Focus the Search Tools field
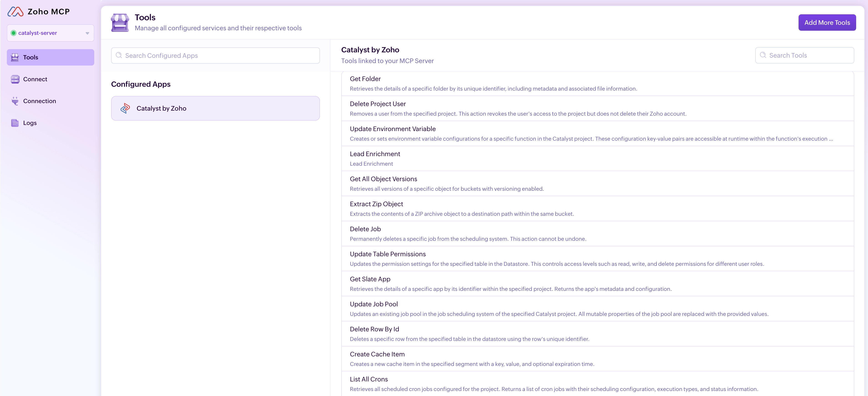Viewport: 868px width, 396px height. tap(804, 55)
